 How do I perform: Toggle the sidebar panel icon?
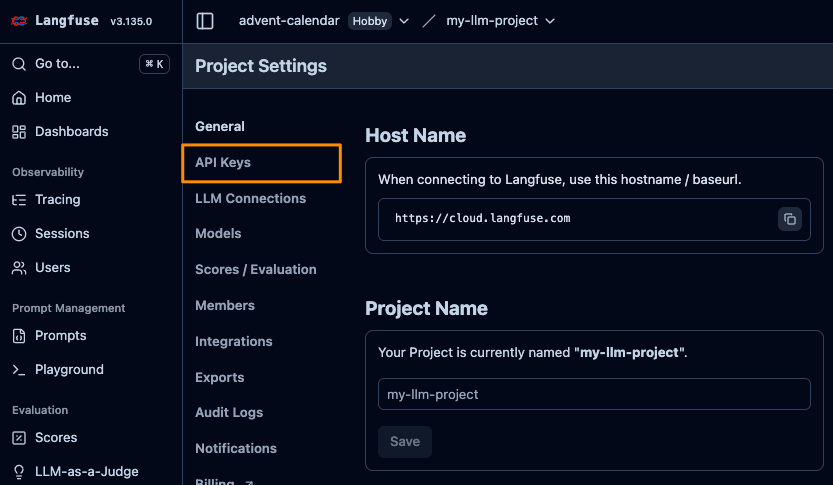(205, 21)
